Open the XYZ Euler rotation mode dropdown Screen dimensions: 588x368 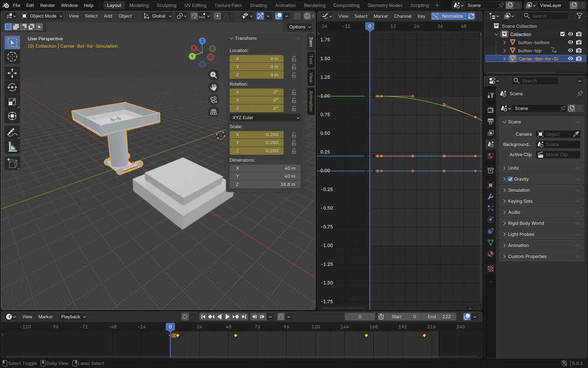[x=265, y=118]
